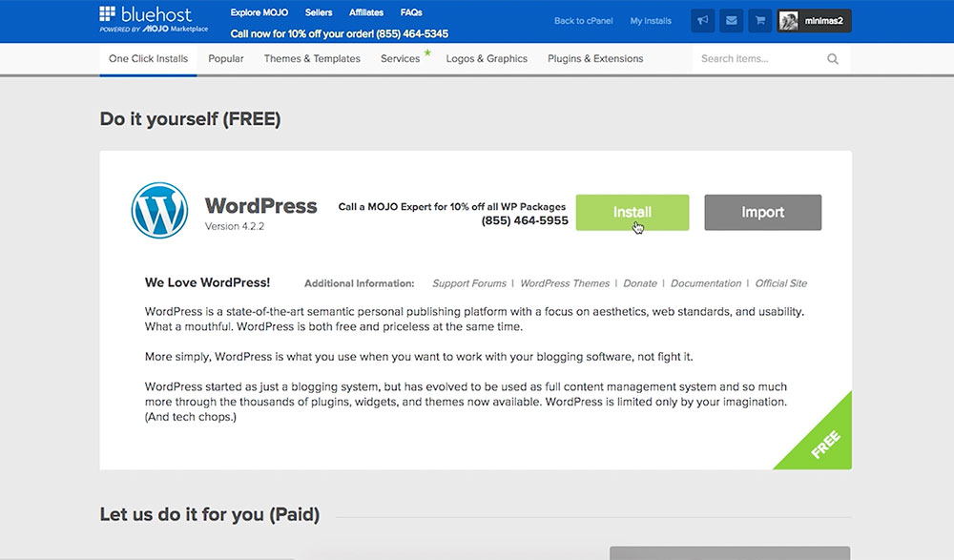Open Explore MOJO menu

click(x=259, y=12)
